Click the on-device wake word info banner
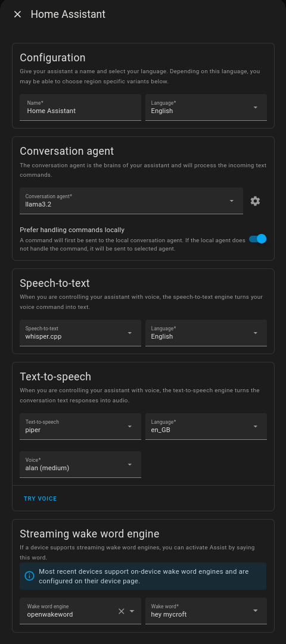The height and width of the screenshot is (644, 286). 143,576
